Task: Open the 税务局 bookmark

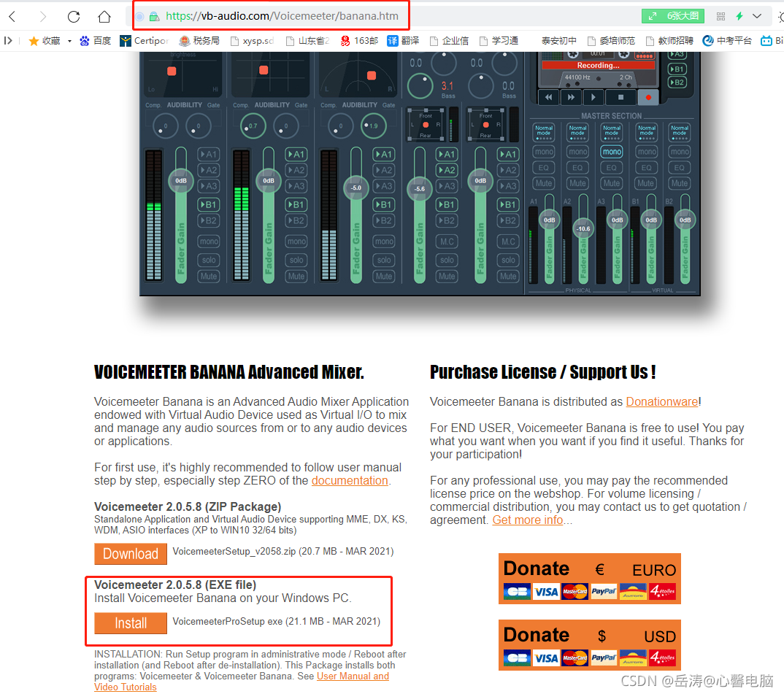Action: pos(199,40)
